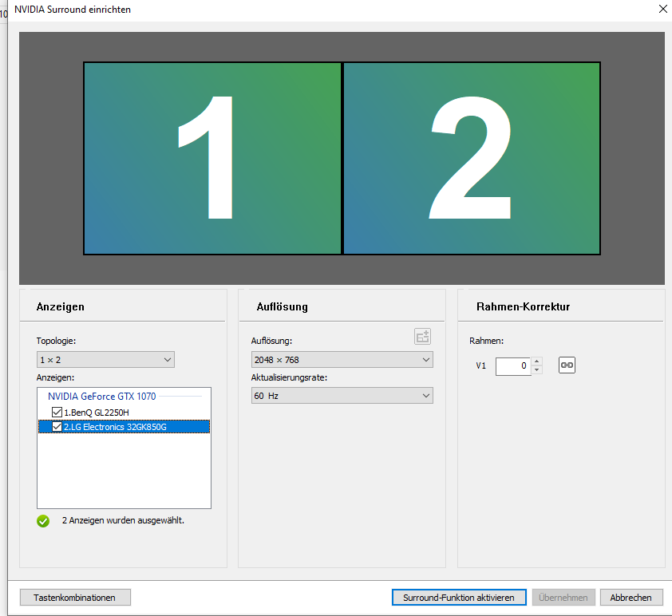Click the Auflösung section heading
Screen dimensions: 672x616
pos(282,306)
